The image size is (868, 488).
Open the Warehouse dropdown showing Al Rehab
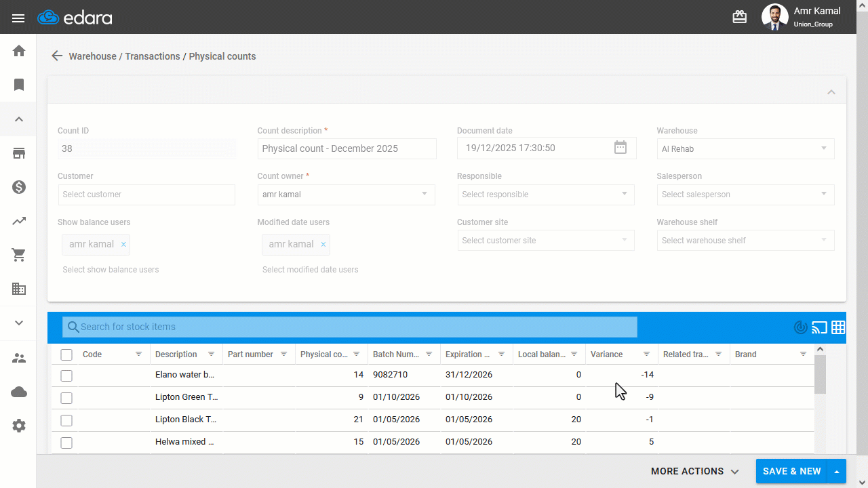pos(745,148)
